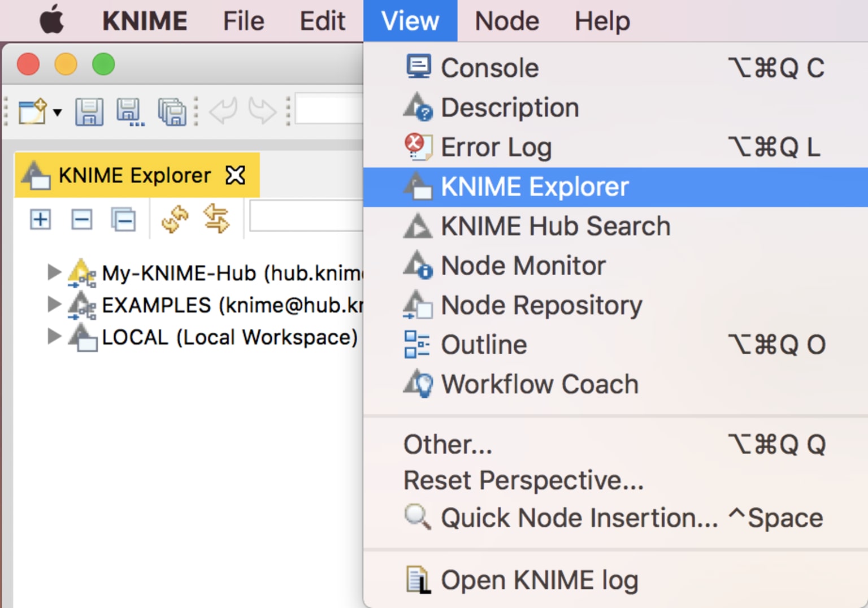The width and height of the screenshot is (868, 608).
Task: Choose Node Monitor from View menu
Action: (615, 266)
